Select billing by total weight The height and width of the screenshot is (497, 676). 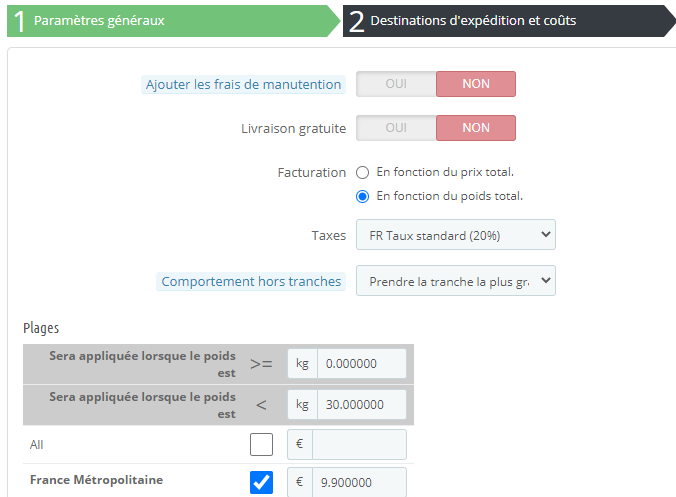(x=363, y=196)
